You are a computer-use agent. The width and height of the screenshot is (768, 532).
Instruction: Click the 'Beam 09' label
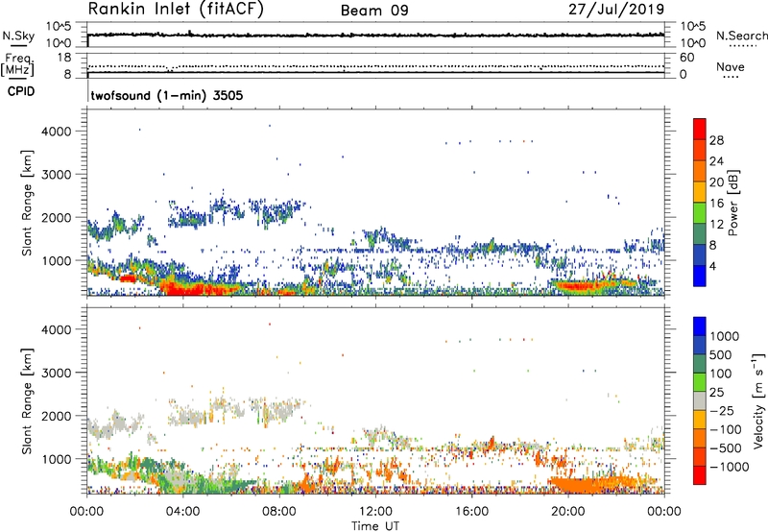point(374,11)
